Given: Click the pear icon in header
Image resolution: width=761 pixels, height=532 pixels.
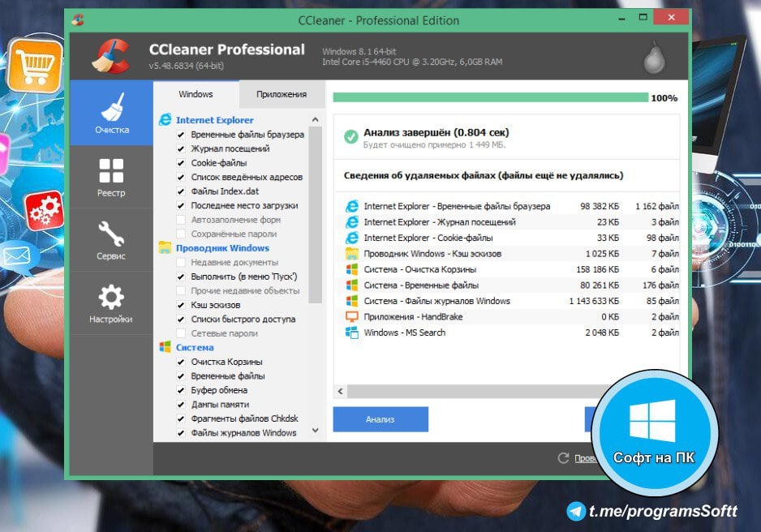Looking at the screenshot, I should pyautogui.click(x=653, y=57).
